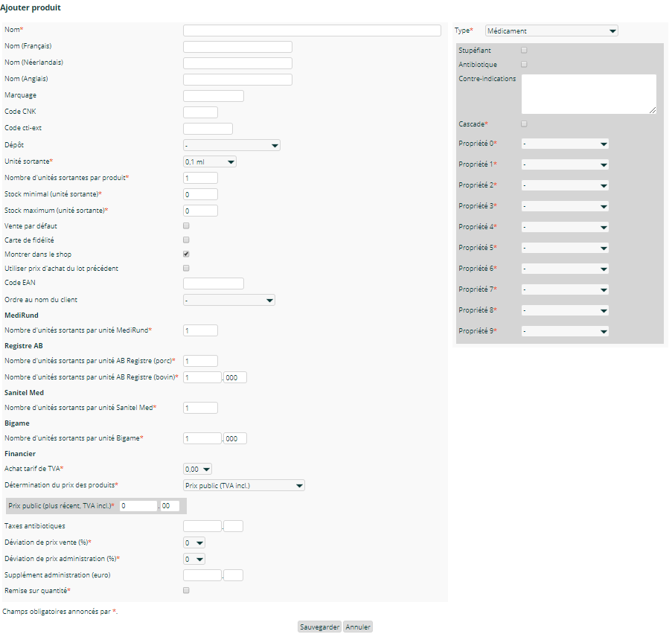The image size is (672, 634).
Task: Open the Propriété 6 dropdown
Action: tap(565, 269)
